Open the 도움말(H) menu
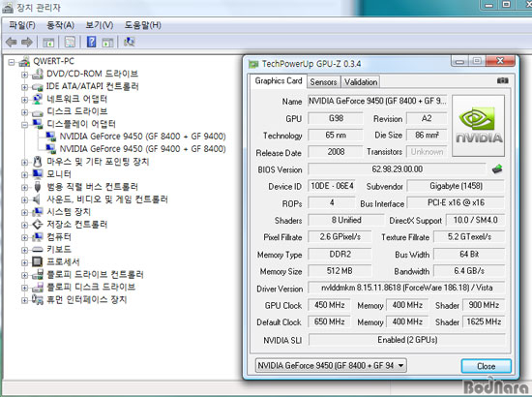The image size is (532, 397). (x=142, y=25)
